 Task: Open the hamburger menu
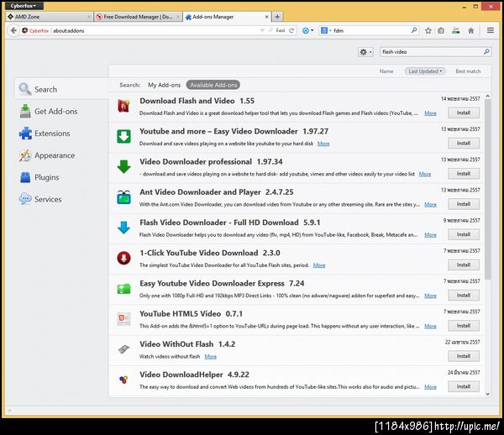click(491, 30)
